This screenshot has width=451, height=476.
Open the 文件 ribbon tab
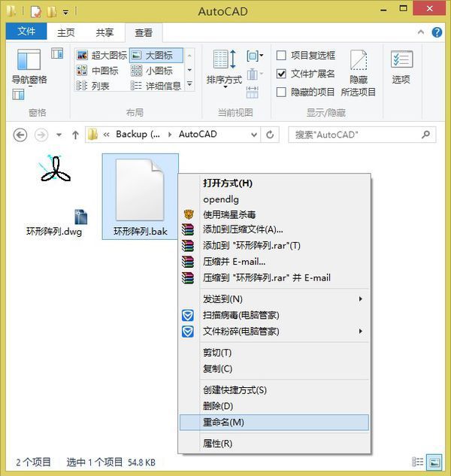coord(26,32)
